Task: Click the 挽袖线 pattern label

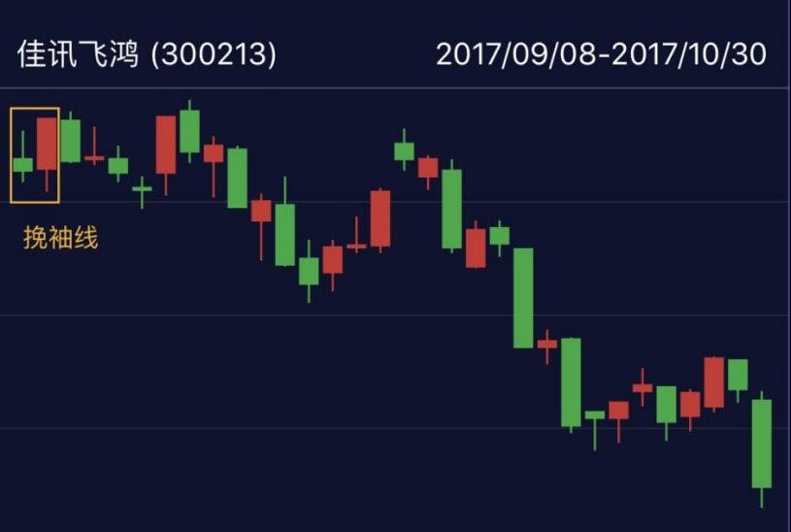Action: point(60,238)
